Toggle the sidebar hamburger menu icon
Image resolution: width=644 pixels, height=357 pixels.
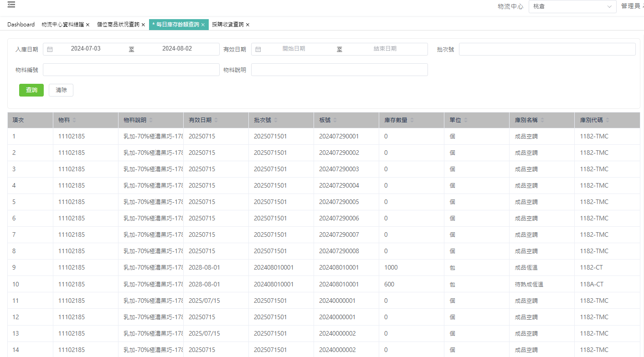pyautogui.click(x=11, y=5)
